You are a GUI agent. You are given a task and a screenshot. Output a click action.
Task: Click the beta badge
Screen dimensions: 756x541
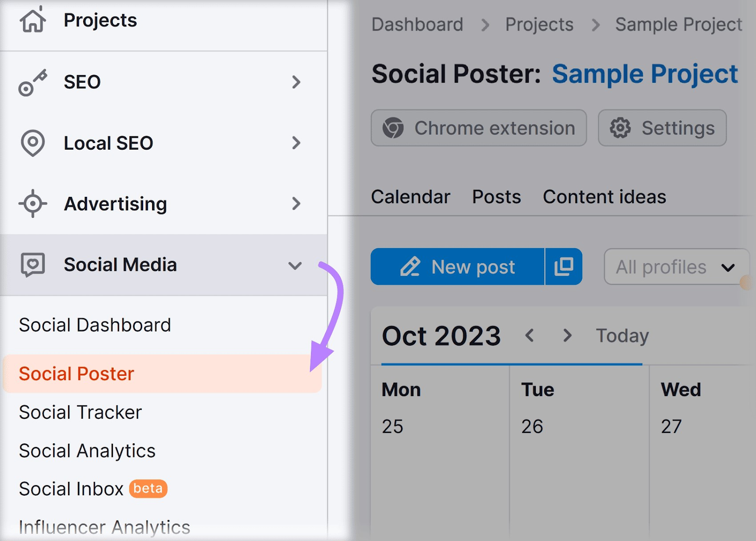point(148,489)
